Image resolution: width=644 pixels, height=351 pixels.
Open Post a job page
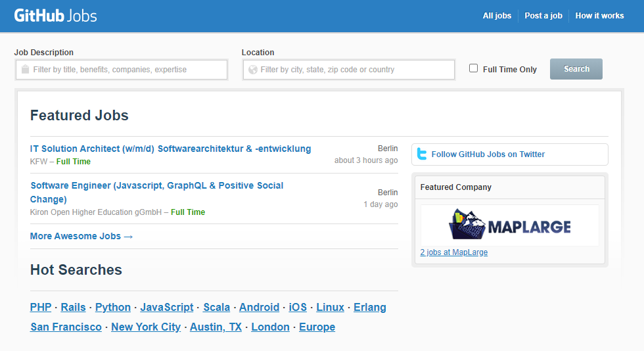[x=543, y=16]
